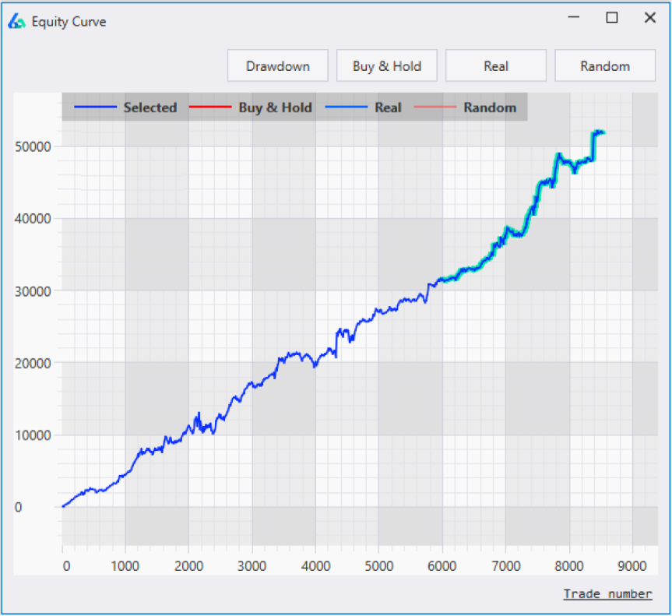Toggle the Selected series via its legend label

pyautogui.click(x=150, y=107)
